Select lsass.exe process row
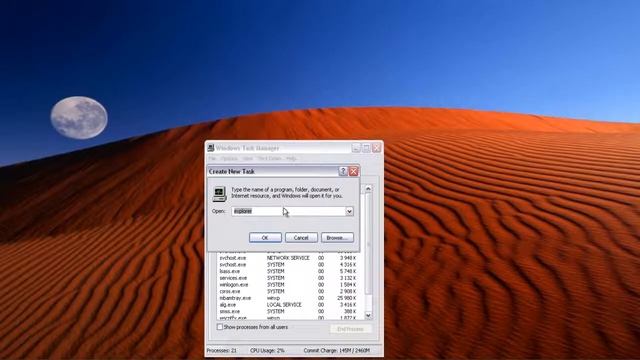 point(288,271)
